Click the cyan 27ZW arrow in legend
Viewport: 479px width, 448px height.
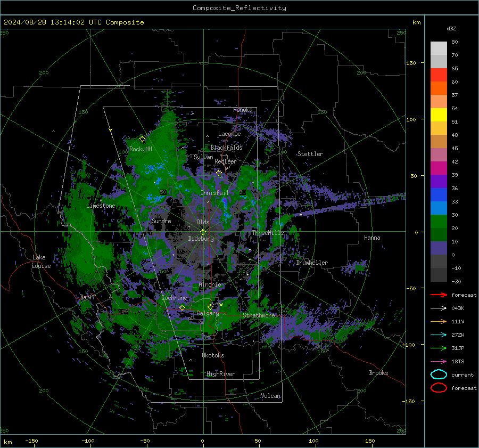click(439, 335)
